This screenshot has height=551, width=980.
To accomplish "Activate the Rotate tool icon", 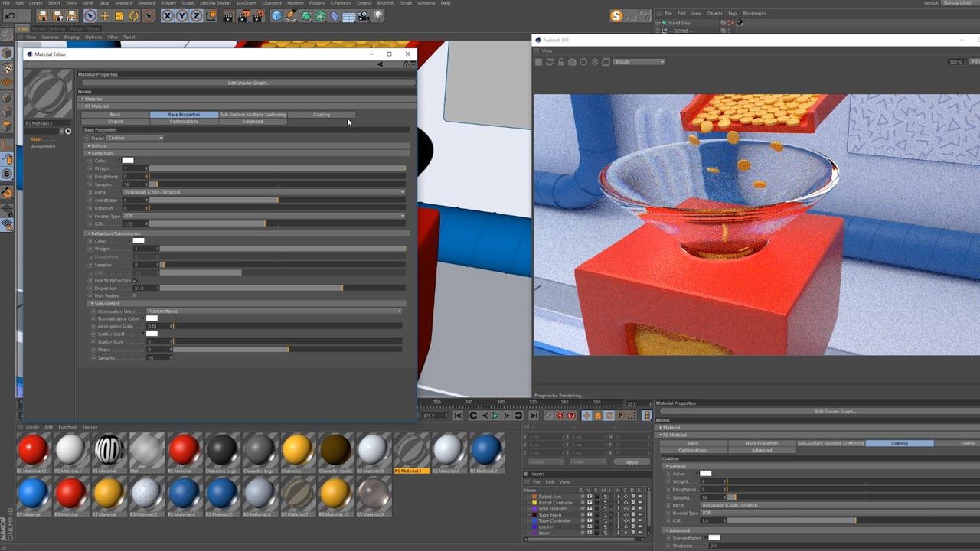I will pyautogui.click(x=134, y=16).
